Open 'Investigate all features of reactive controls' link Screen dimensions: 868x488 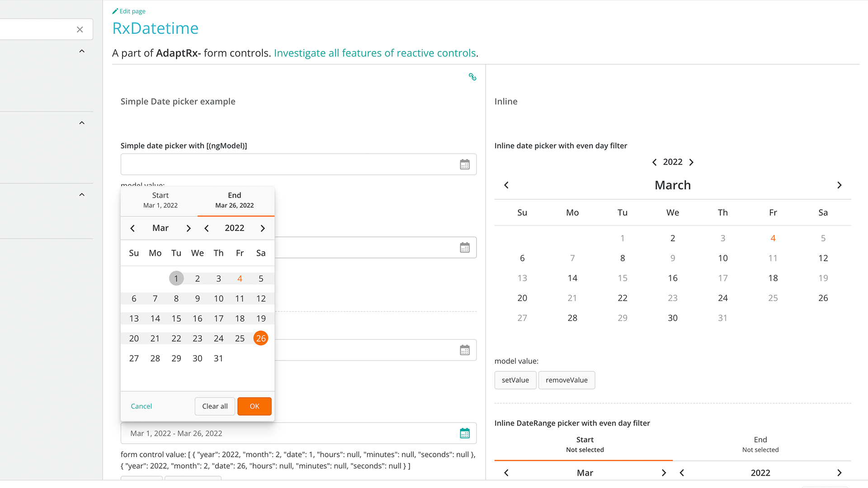tap(375, 53)
